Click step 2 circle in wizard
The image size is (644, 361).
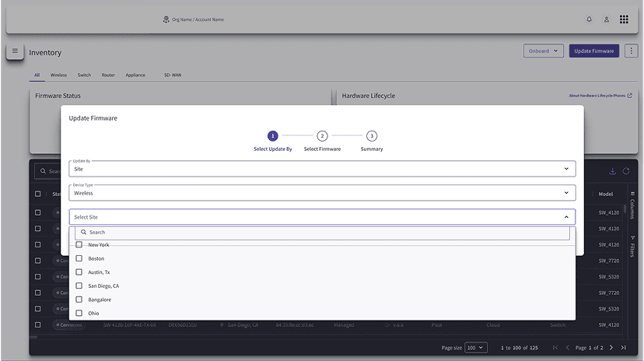click(x=322, y=136)
